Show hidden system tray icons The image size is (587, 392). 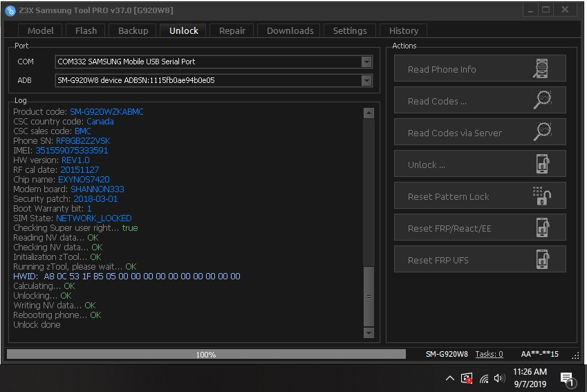coord(450,378)
